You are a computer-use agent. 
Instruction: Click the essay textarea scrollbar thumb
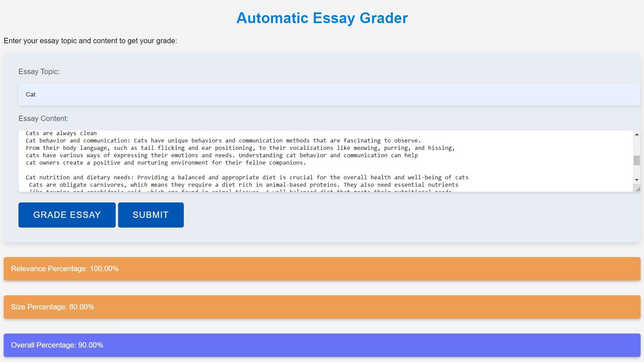click(x=637, y=161)
